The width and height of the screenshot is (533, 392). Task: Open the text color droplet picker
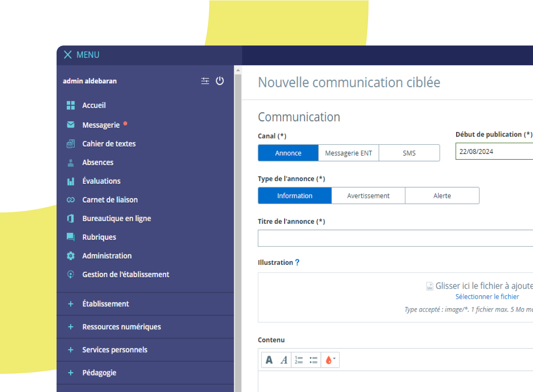330,360
